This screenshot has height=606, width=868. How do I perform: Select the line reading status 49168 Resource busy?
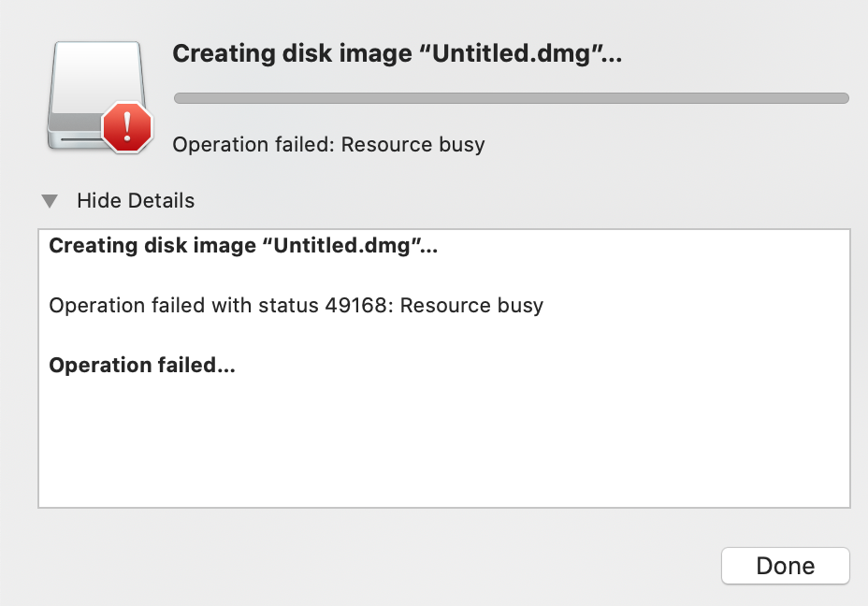tap(295, 305)
